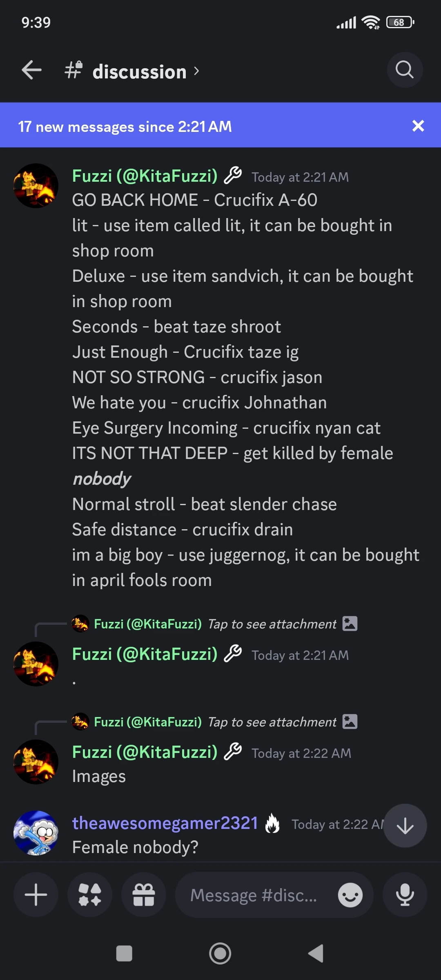This screenshot has width=441, height=980.
Task: Jump to latest messages with the down arrow
Action: [x=405, y=825]
